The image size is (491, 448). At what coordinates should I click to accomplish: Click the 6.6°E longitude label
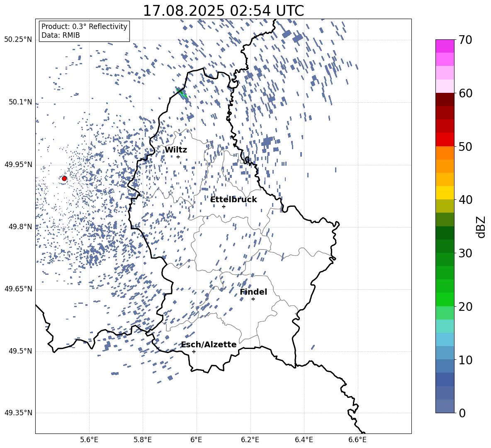pyautogui.click(x=357, y=440)
